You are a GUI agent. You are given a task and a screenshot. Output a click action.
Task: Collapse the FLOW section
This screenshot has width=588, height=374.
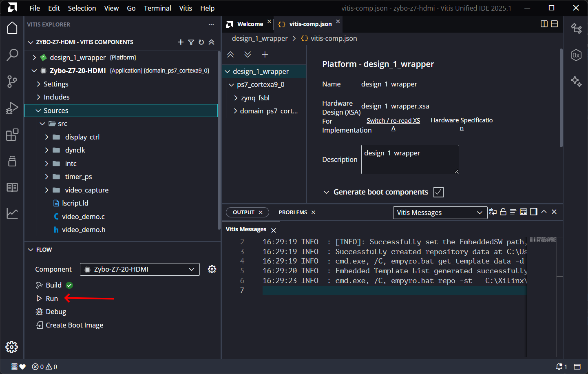31,250
